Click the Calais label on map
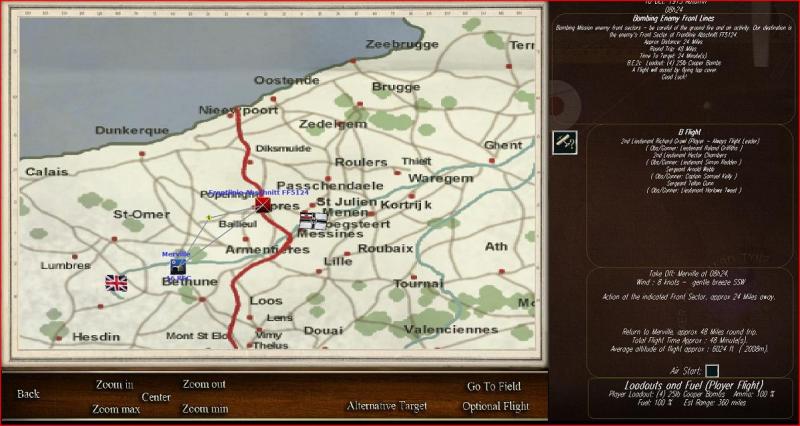800x426 pixels. (47, 172)
